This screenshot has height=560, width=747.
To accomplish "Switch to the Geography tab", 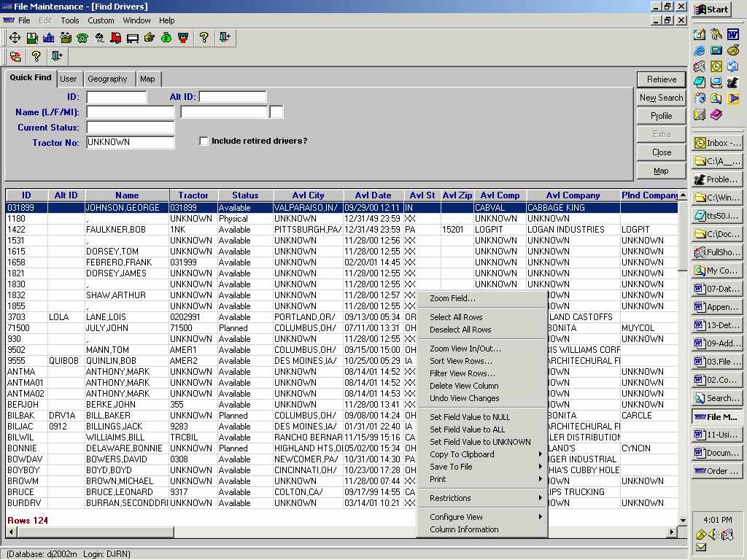I will (x=107, y=79).
